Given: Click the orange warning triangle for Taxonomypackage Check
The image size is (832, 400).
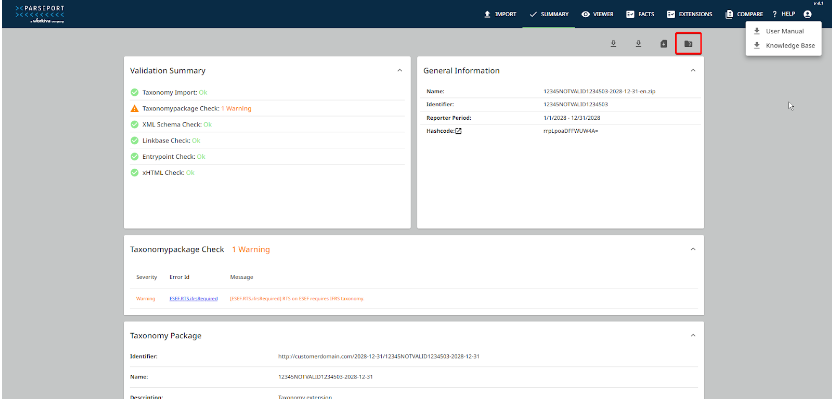Looking at the screenshot, I should 135,108.
